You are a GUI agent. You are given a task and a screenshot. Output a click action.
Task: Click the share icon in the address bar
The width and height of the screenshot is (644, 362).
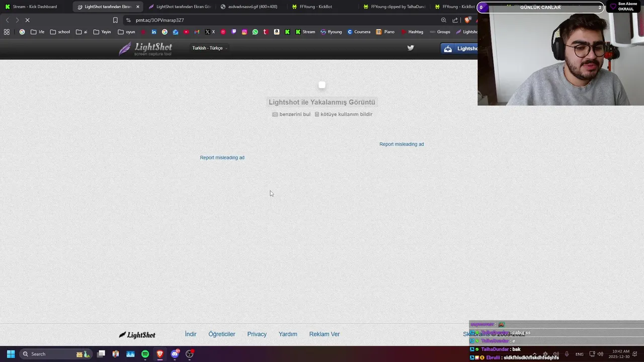click(x=455, y=20)
